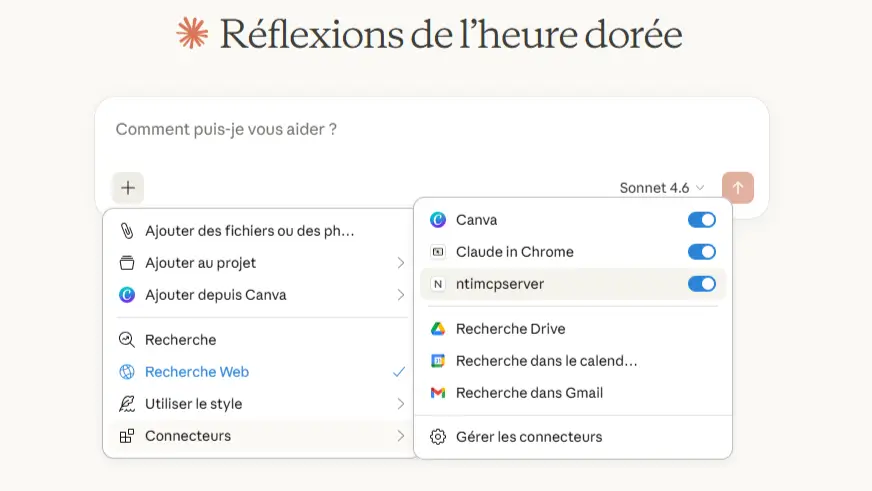Click the Google Drive icon
This screenshot has width=872, height=491.
pyautogui.click(x=437, y=329)
